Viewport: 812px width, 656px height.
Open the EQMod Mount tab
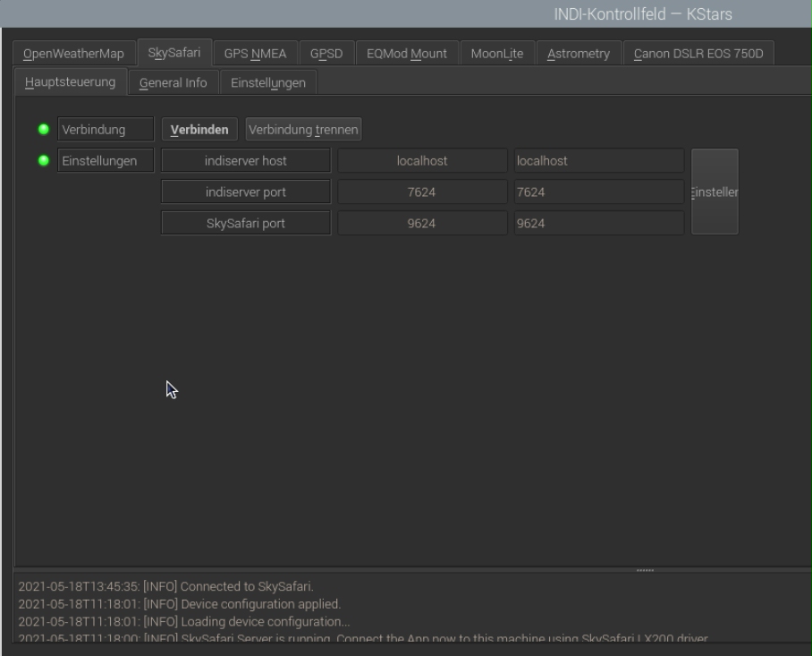(407, 54)
